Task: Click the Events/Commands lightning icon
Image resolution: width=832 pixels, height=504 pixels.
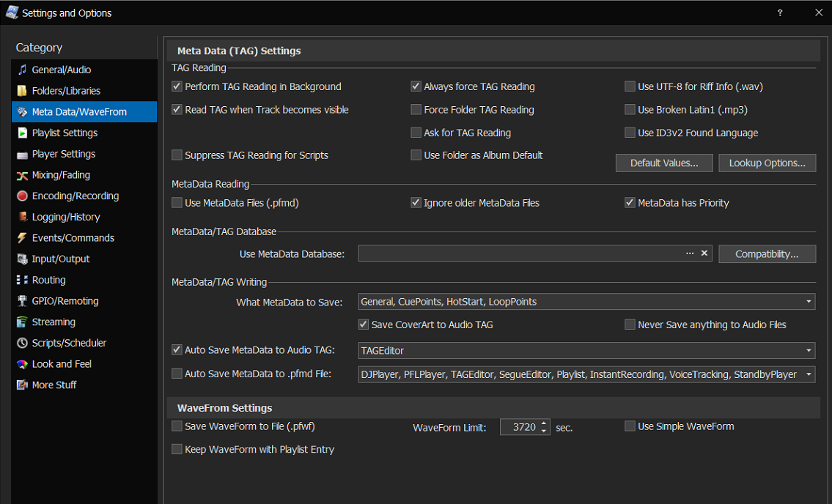Action: coord(22,237)
